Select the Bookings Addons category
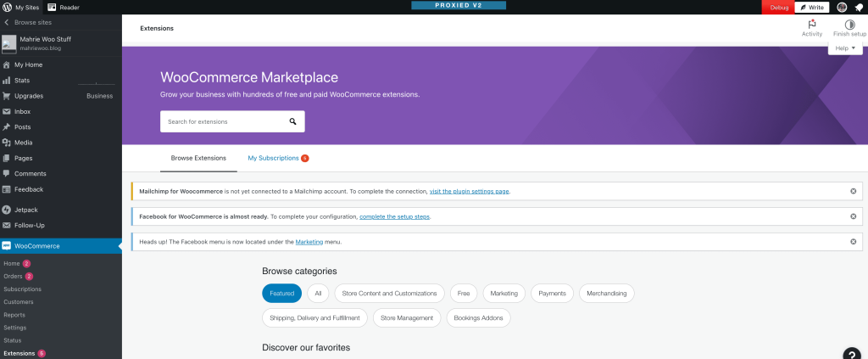 click(478, 318)
